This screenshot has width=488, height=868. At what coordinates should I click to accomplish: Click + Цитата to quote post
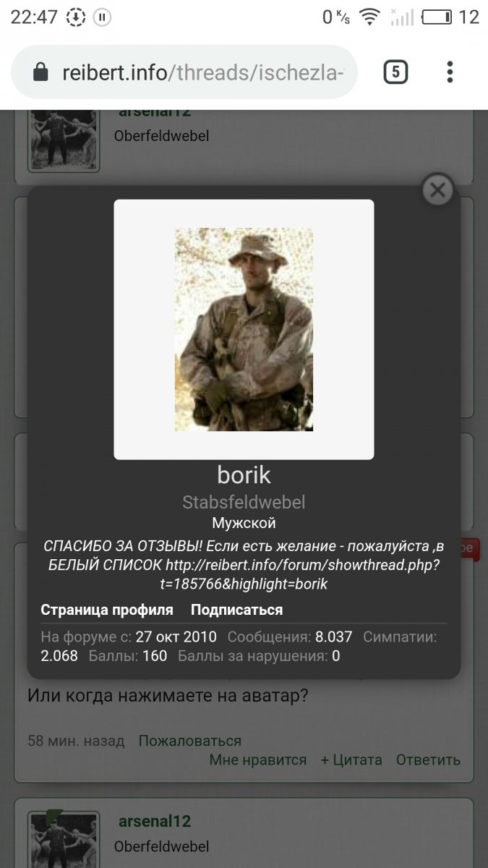point(351,759)
